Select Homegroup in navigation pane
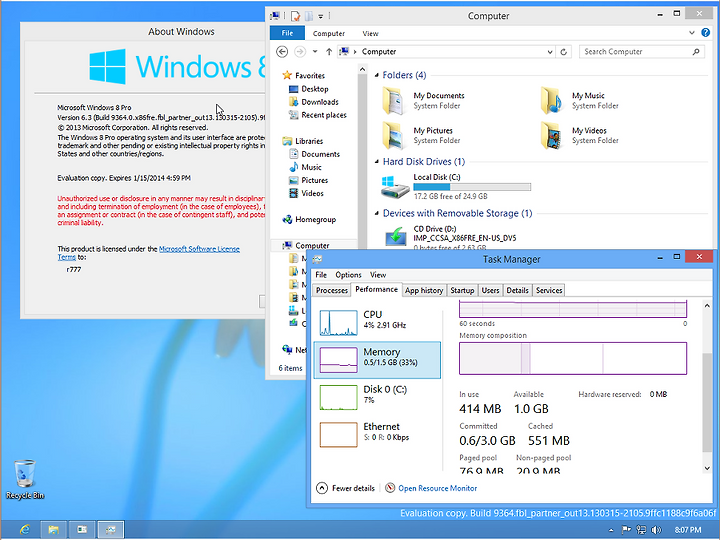The height and width of the screenshot is (540, 720). [309, 219]
